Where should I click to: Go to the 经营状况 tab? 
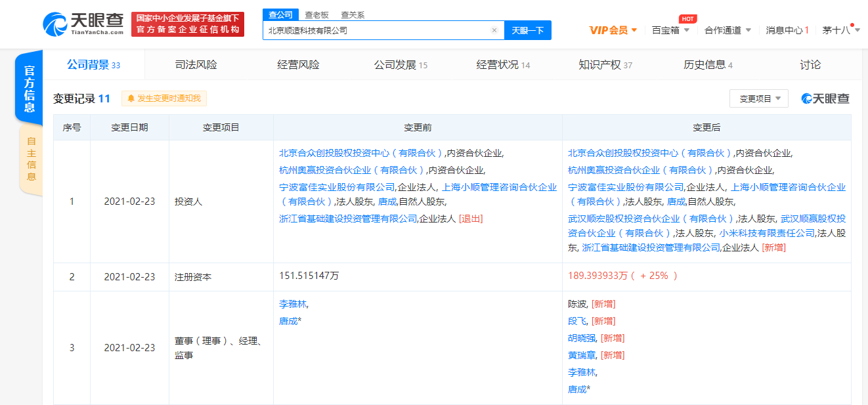point(503,65)
